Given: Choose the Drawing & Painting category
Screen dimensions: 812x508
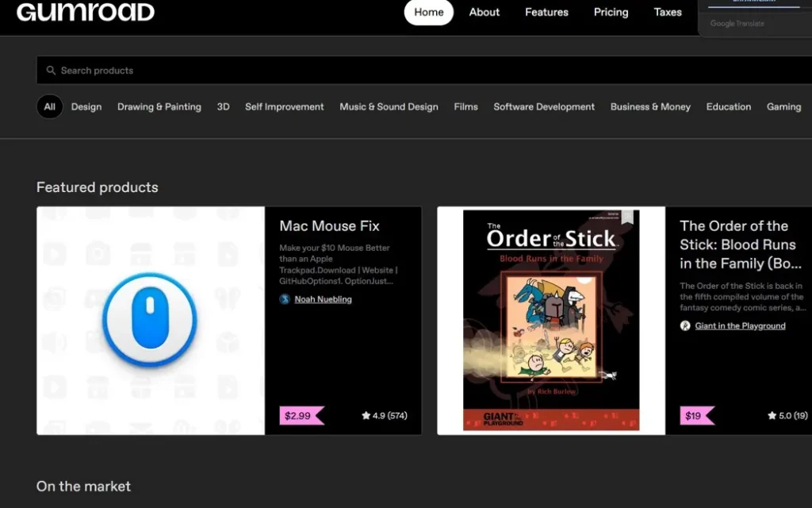Looking at the screenshot, I should (159, 107).
